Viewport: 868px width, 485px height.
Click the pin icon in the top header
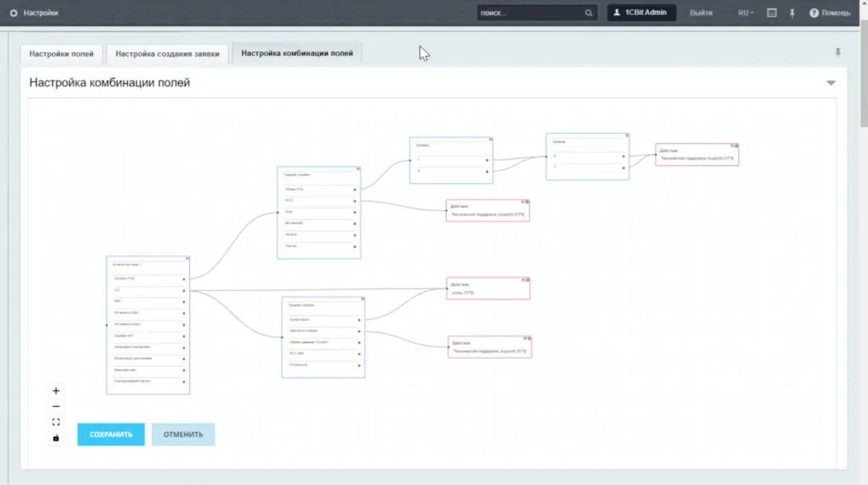(792, 13)
